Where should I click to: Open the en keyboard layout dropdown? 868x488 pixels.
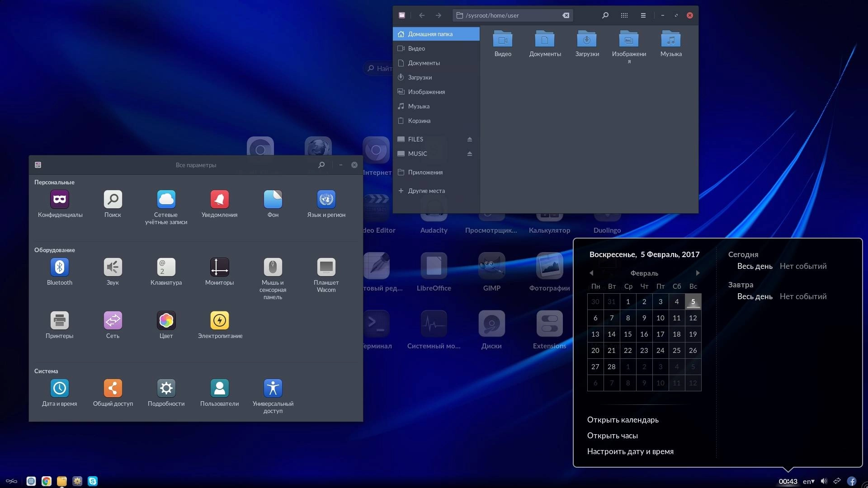(x=809, y=481)
